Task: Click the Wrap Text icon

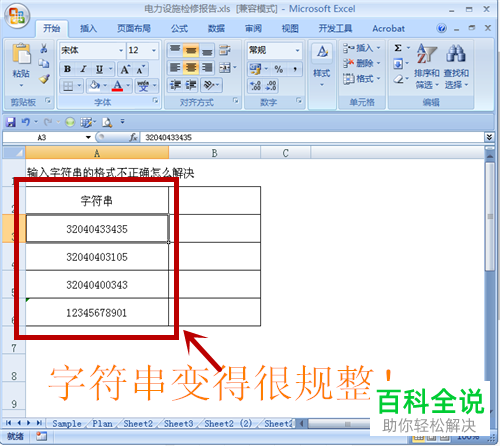Action: tap(225, 50)
